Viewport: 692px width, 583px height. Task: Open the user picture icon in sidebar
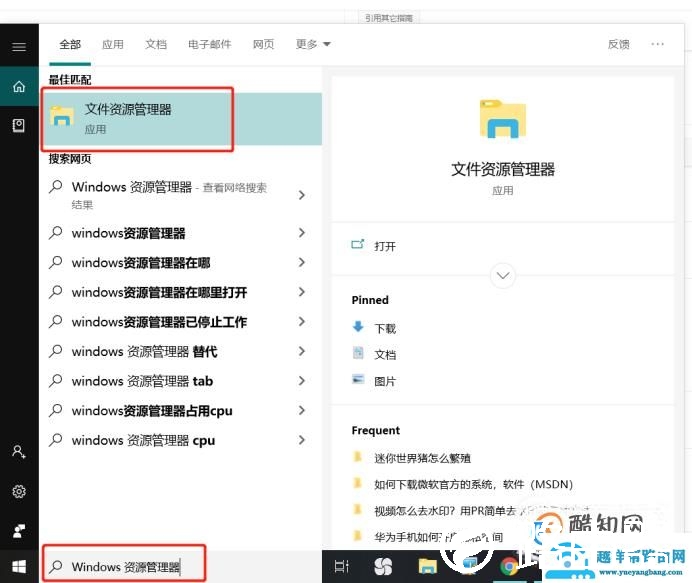tap(19, 530)
